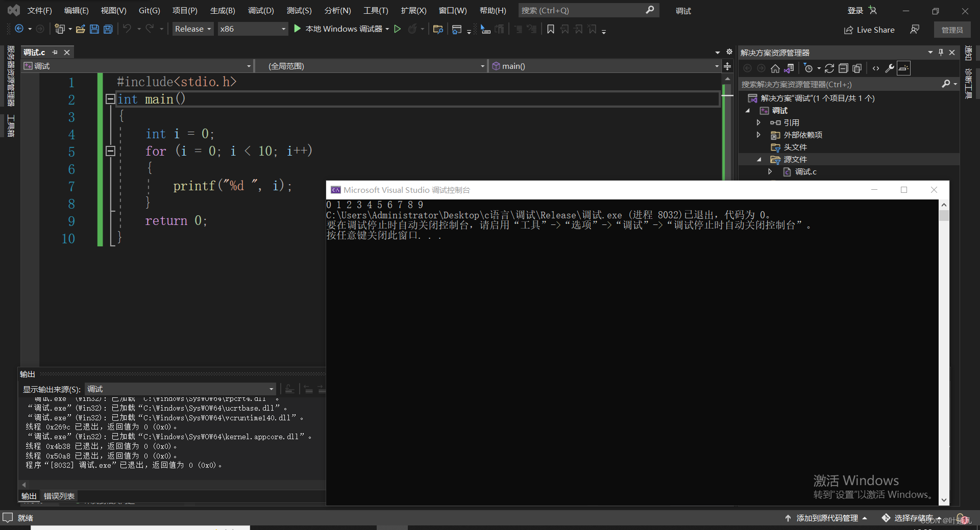This screenshot has width=980, height=530.
Task: Click the Solution Explorer search field
Action: [x=840, y=84]
